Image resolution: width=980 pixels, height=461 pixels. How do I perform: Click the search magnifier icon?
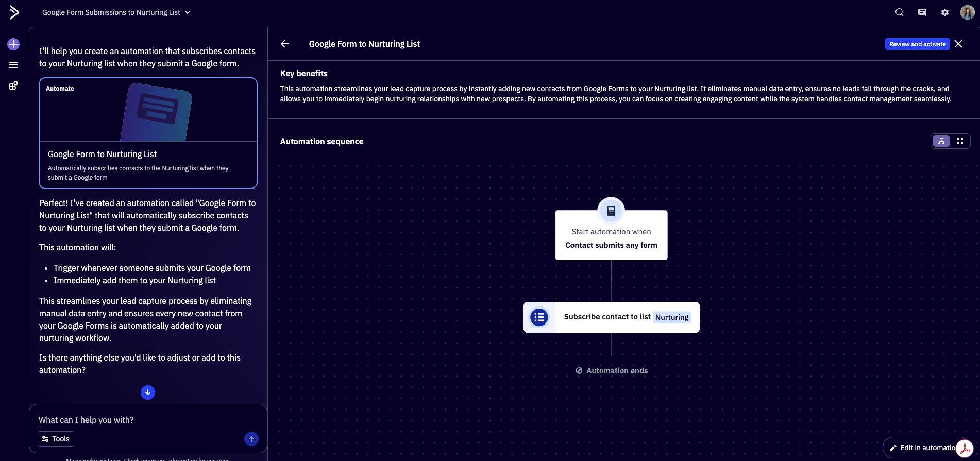tap(900, 12)
